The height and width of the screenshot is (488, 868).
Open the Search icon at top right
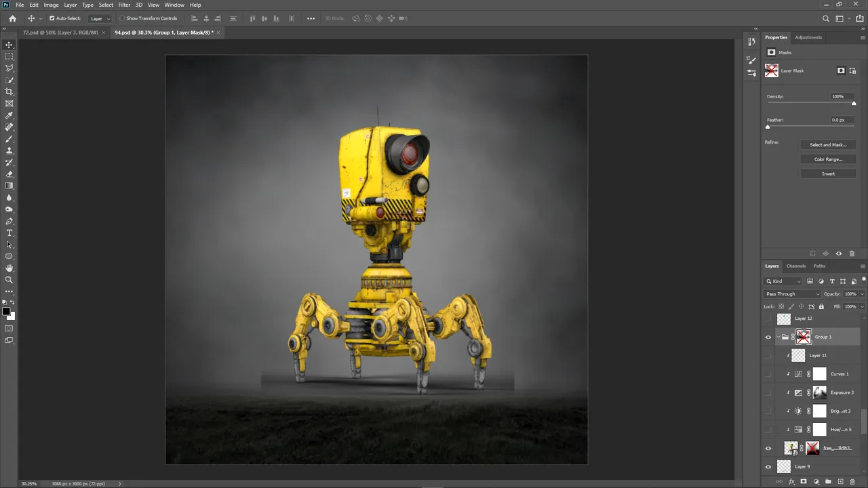point(825,18)
